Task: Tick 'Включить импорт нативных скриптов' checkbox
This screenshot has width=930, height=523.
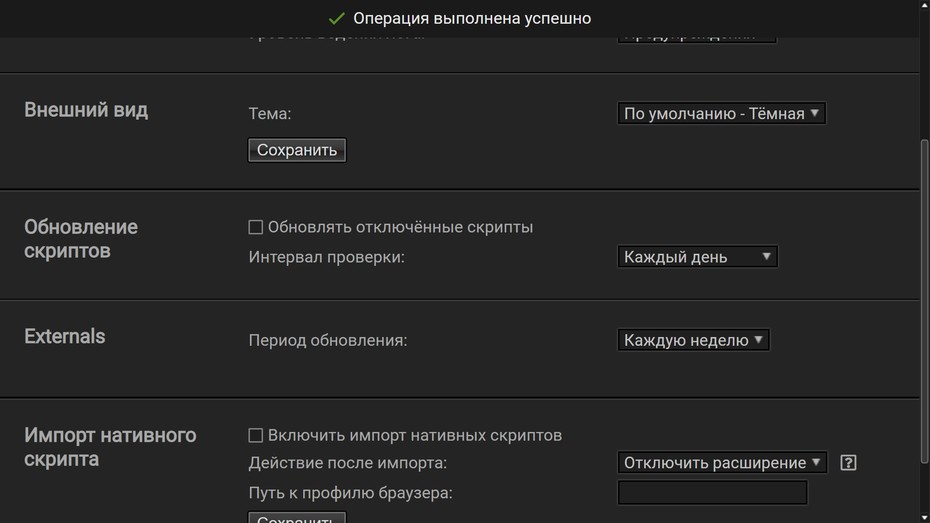Action: click(256, 435)
